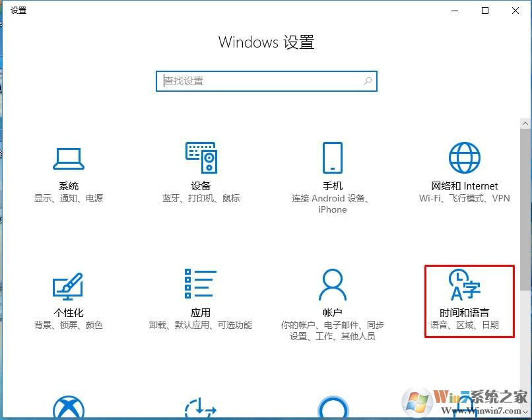Click the 设备 title text
532x420 pixels.
coord(201,186)
